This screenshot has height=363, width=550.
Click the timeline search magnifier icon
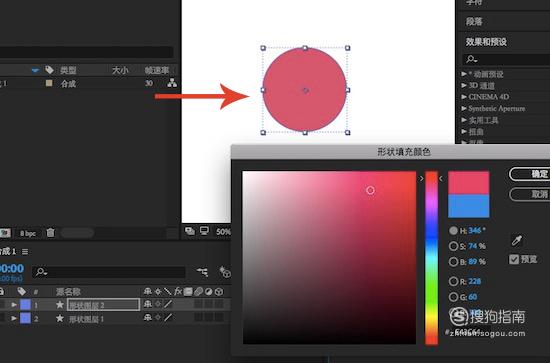pyautogui.click(x=41, y=272)
